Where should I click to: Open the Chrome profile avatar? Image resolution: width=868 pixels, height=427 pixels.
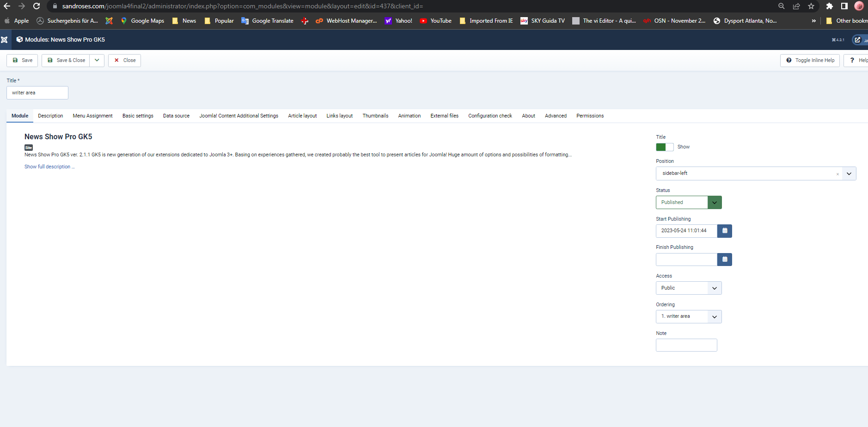[x=859, y=6]
